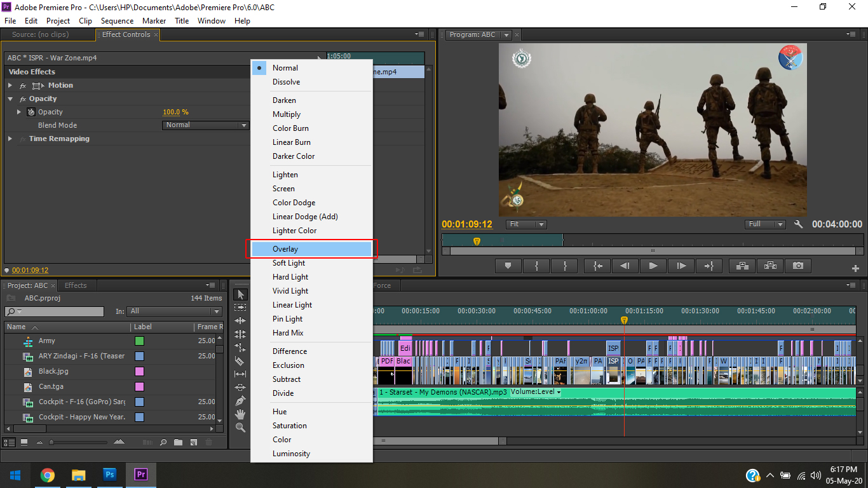Create a New Bin in Project panel
The height and width of the screenshot is (488, 868).
(178, 442)
